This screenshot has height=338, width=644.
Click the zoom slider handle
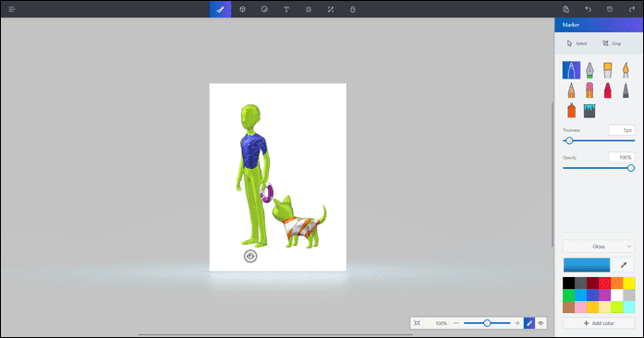[x=487, y=323]
